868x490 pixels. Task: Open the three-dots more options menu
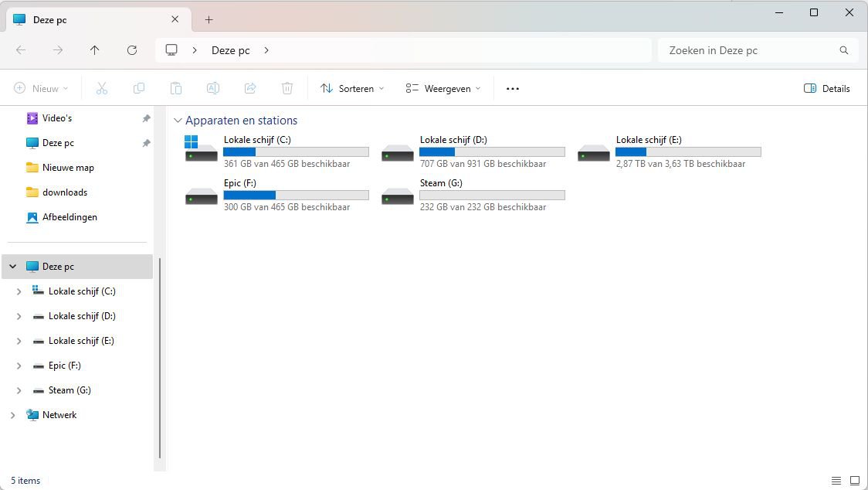click(x=513, y=89)
